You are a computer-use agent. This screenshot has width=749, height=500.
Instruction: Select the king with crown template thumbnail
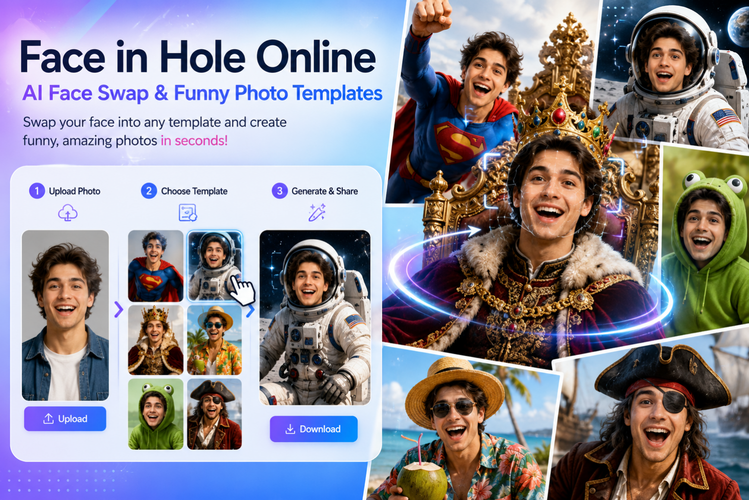coord(156,340)
